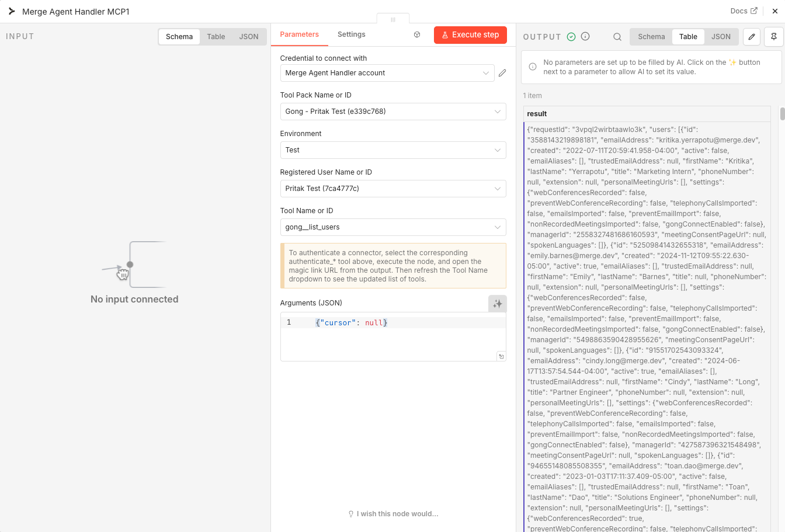Switch output view to JSON
This screenshot has height=532, width=785.
tap(721, 37)
